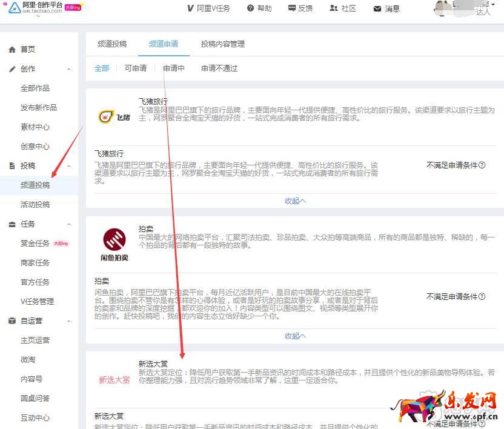Open the Fliggy (飞猪) channel logo
Viewport: 504px width, 429px height.
click(114, 116)
